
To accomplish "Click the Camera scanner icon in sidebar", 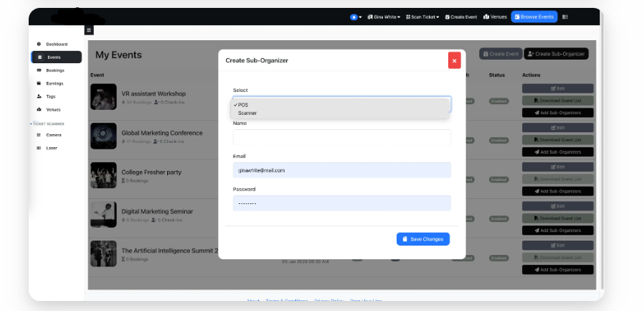I will pyautogui.click(x=39, y=135).
